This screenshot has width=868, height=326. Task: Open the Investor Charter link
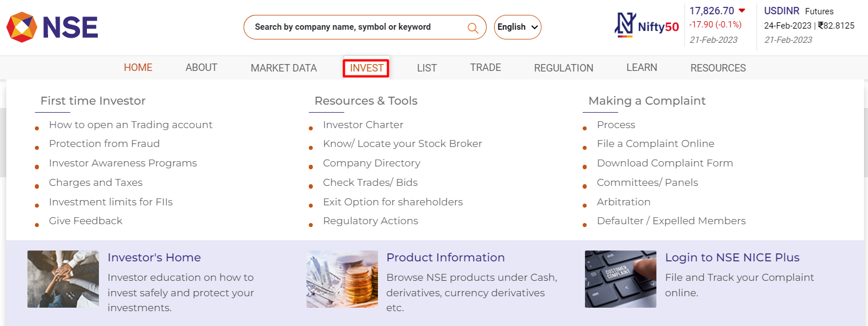[363, 125]
